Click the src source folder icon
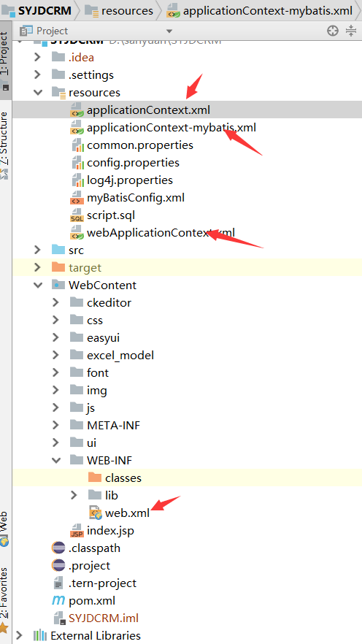The height and width of the screenshot is (644, 362). tap(58, 250)
